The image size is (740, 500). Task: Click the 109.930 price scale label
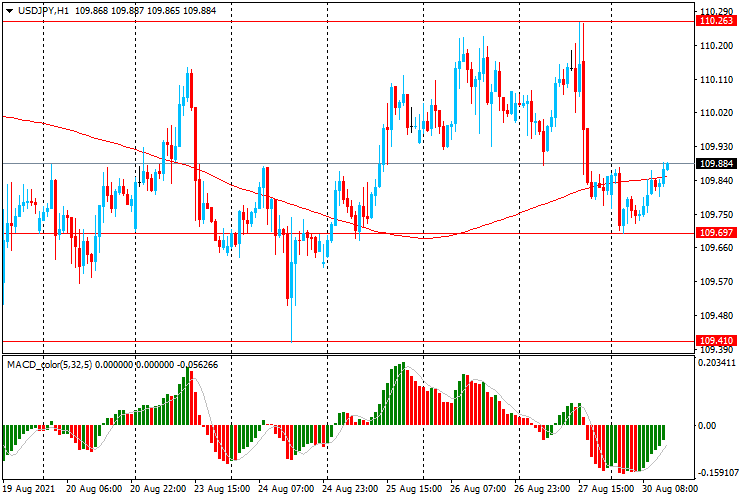pos(716,147)
